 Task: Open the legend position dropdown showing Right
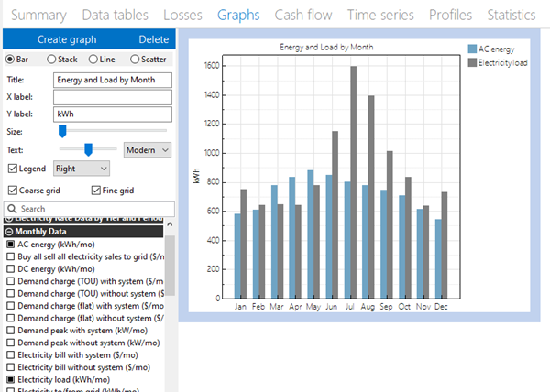click(x=81, y=169)
